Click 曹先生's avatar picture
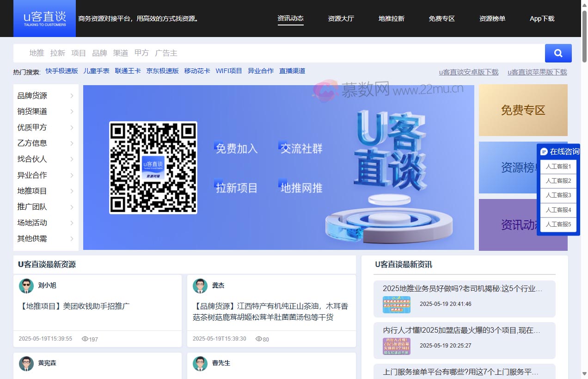The image size is (588, 379). [x=200, y=364]
